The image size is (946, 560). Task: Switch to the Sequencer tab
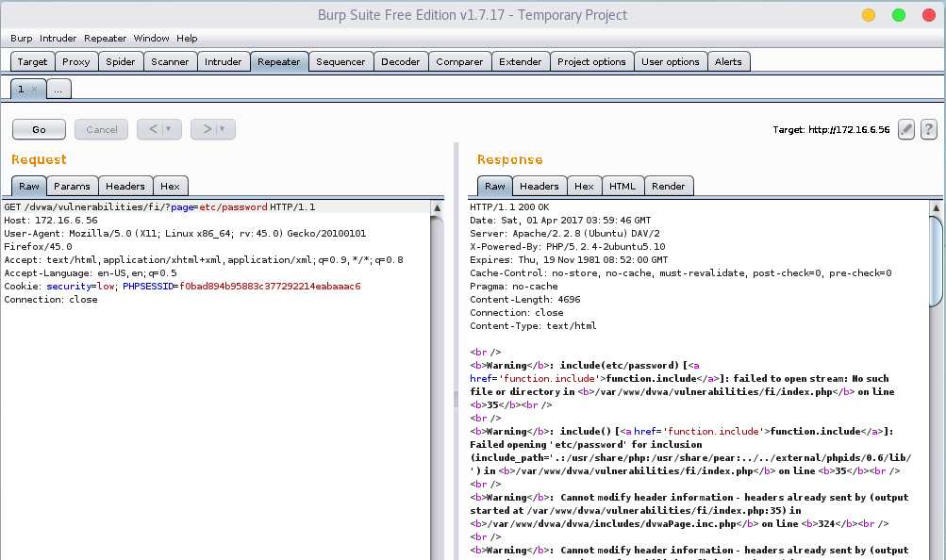click(x=340, y=61)
